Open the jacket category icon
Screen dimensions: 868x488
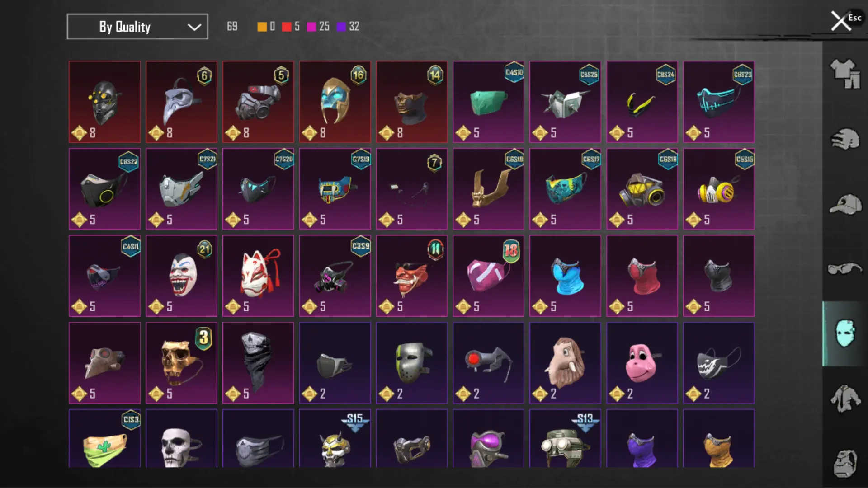844,399
